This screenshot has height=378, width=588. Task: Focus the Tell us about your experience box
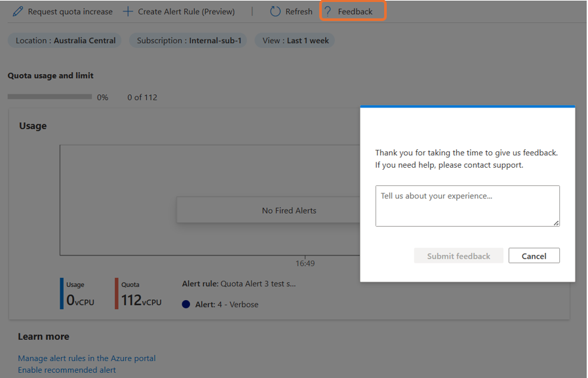click(x=467, y=206)
